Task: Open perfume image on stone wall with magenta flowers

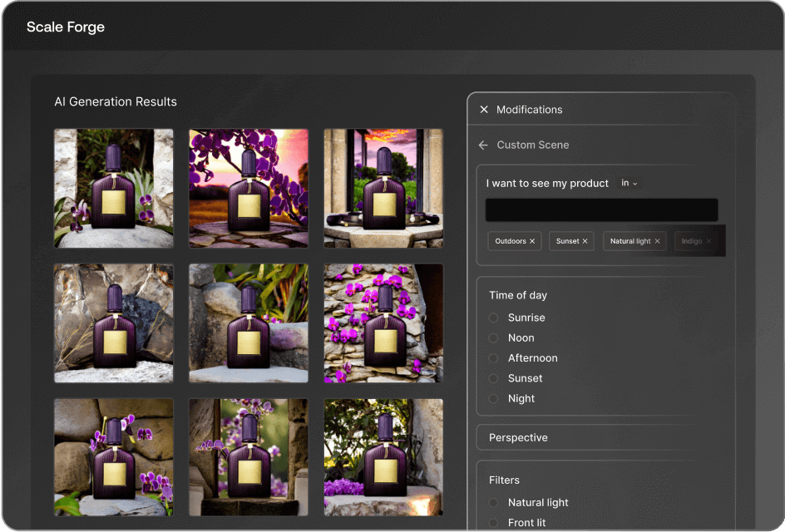Action: tap(383, 323)
